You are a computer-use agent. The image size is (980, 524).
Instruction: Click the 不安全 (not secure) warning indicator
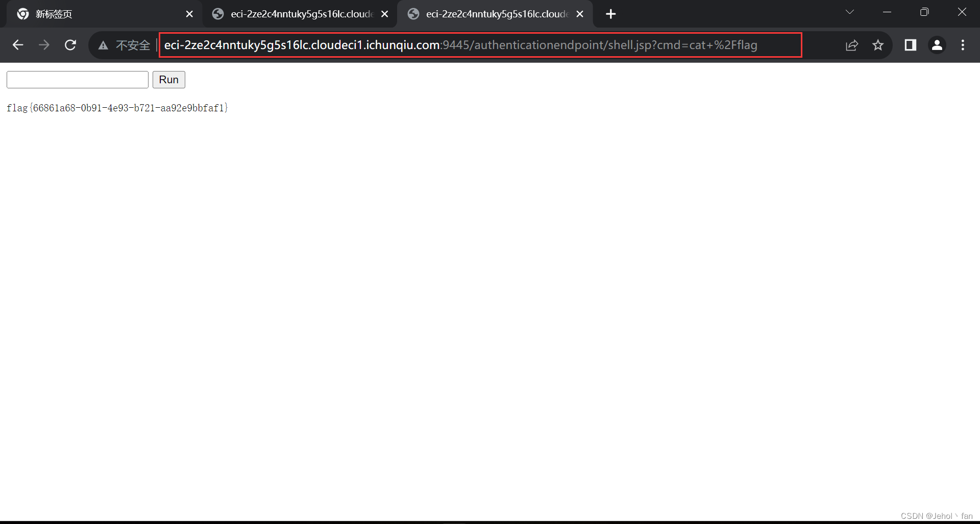(x=124, y=45)
